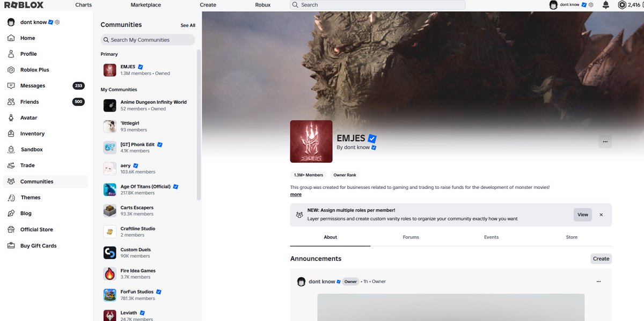The image size is (644, 321).
Task: Switch to the Store tab
Action: 572,237
